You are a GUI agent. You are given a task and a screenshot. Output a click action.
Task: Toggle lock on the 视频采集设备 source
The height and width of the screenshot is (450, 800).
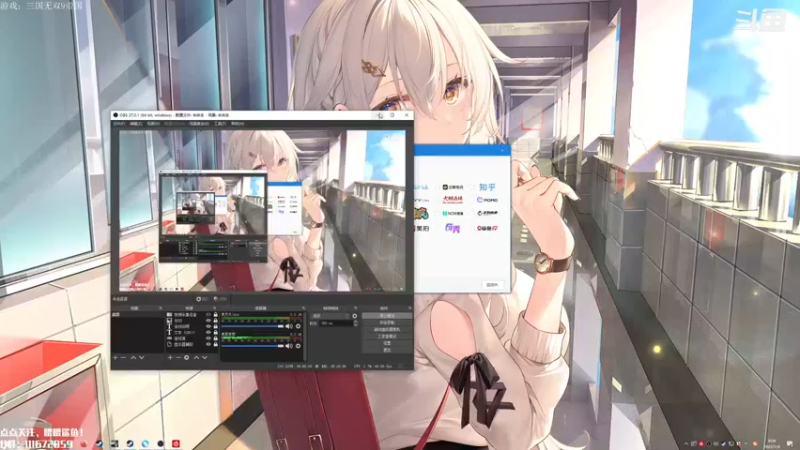pyautogui.click(x=215, y=315)
